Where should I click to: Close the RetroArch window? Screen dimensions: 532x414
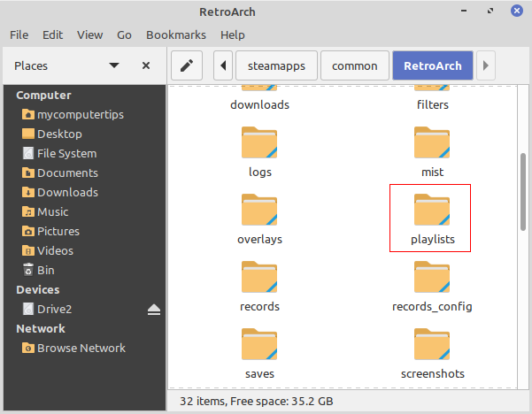tap(517, 11)
